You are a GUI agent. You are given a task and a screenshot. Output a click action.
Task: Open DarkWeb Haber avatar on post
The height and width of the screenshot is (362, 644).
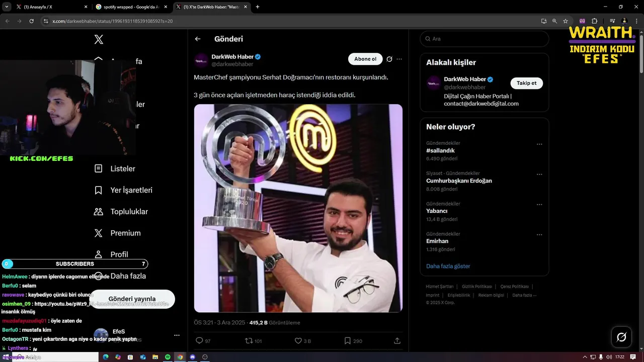pyautogui.click(x=201, y=60)
